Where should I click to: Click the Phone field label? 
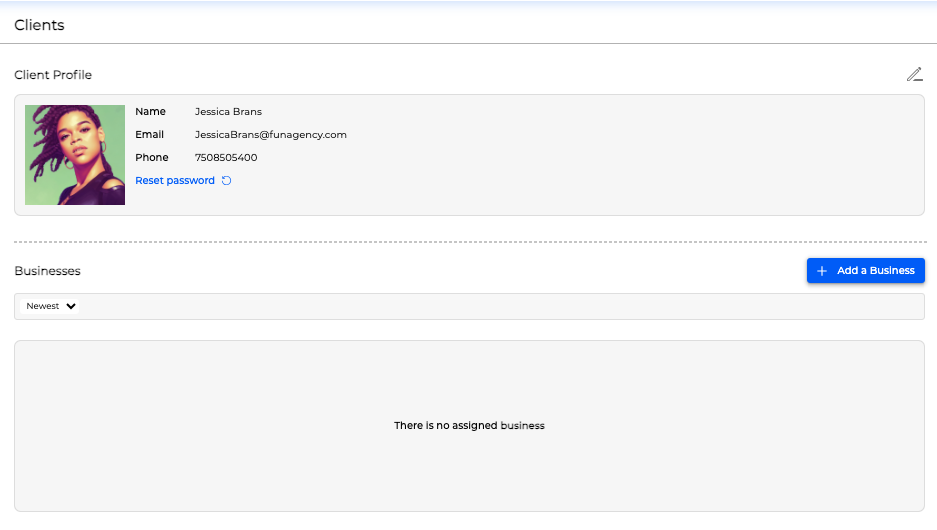(x=152, y=158)
